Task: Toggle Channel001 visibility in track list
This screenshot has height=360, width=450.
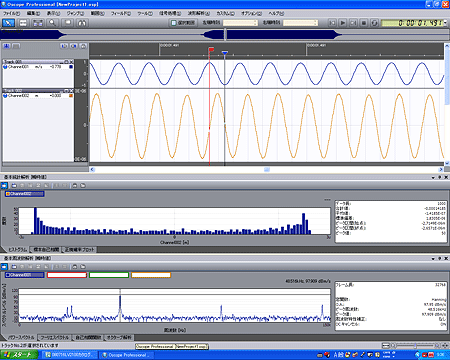Action: click(5, 67)
